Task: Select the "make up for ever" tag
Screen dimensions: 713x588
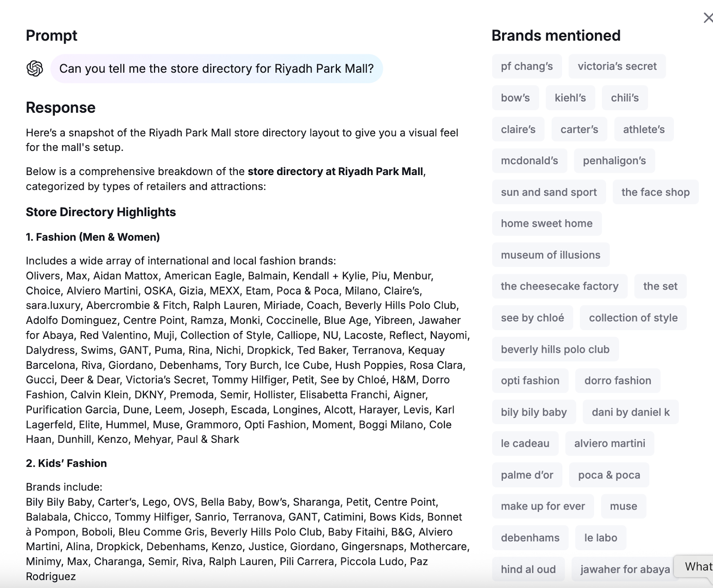Action: (542, 506)
